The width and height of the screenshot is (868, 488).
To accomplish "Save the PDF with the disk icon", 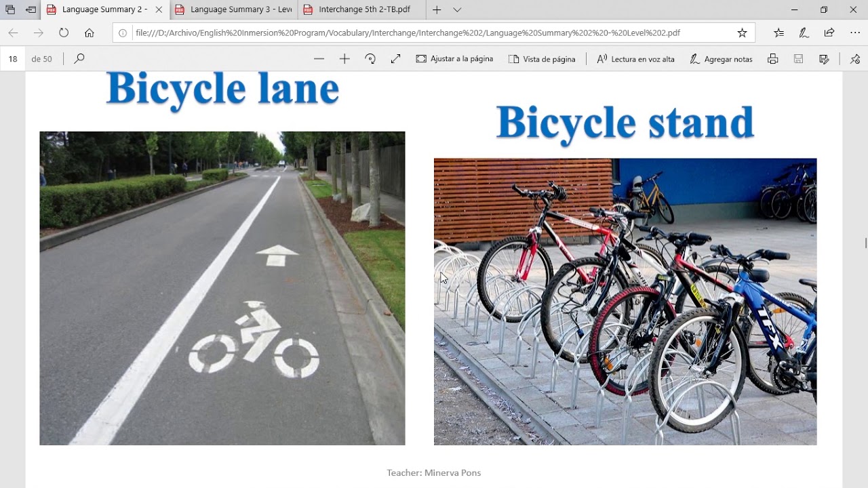I will click(798, 59).
